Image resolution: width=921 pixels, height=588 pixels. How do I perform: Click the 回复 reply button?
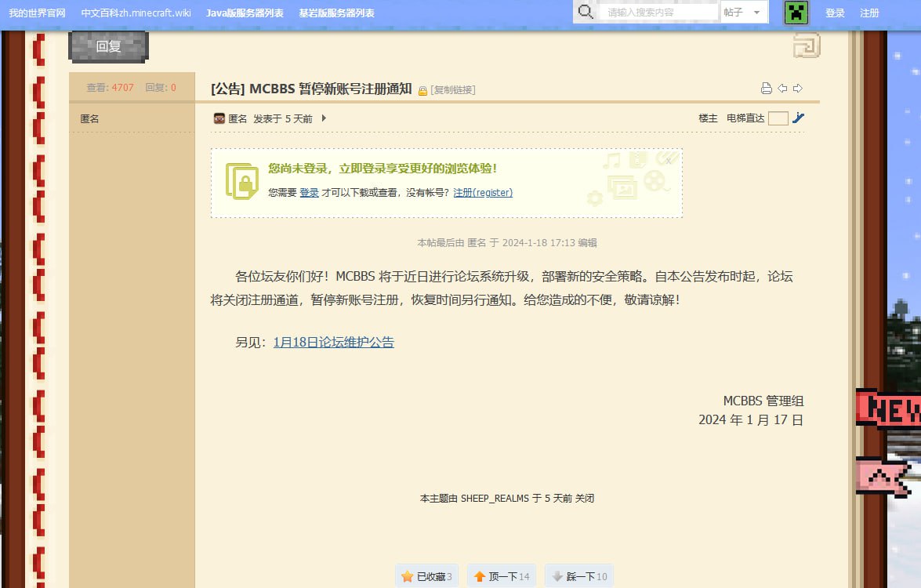(109, 46)
